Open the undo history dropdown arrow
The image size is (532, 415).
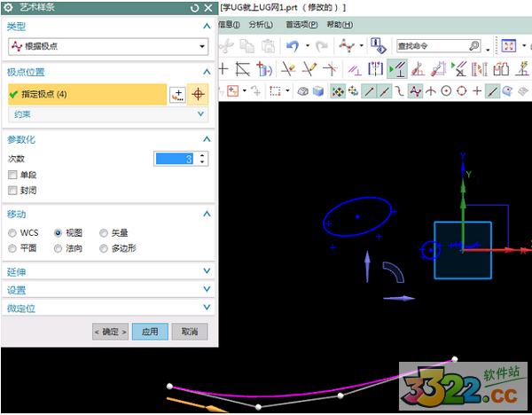click(308, 45)
